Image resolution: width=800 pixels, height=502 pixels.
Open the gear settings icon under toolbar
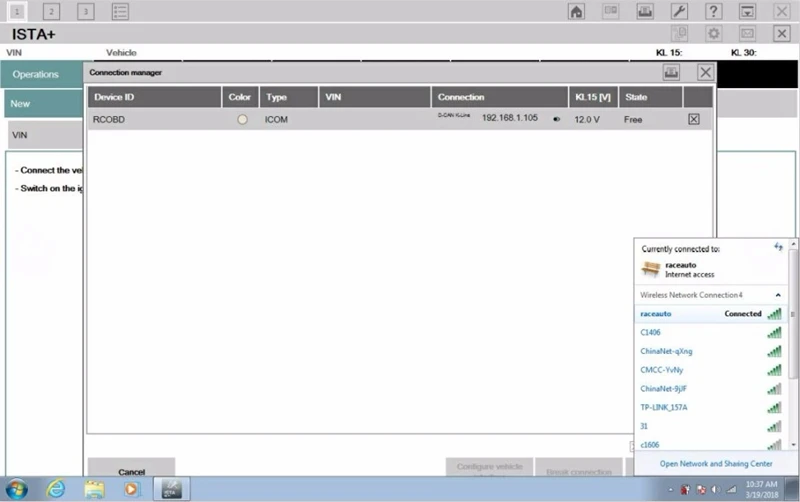click(713, 34)
